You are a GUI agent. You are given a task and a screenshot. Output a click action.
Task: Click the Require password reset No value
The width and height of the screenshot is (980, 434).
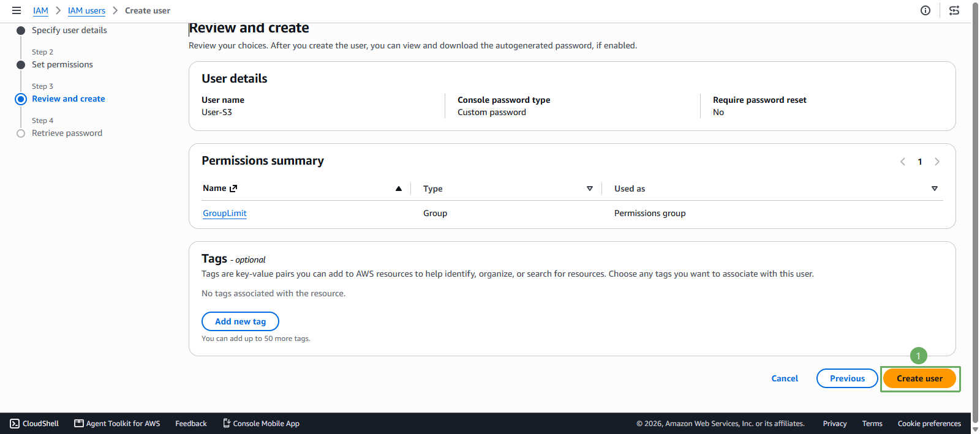point(718,112)
